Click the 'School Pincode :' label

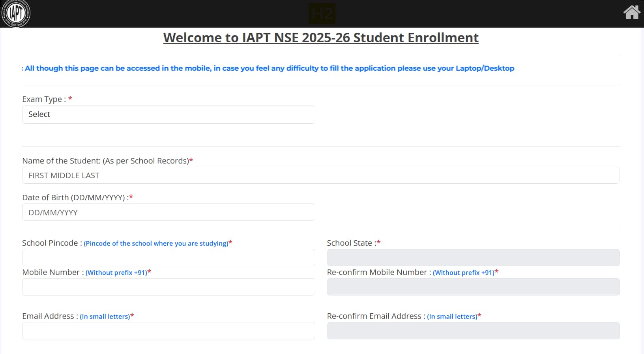click(52, 243)
